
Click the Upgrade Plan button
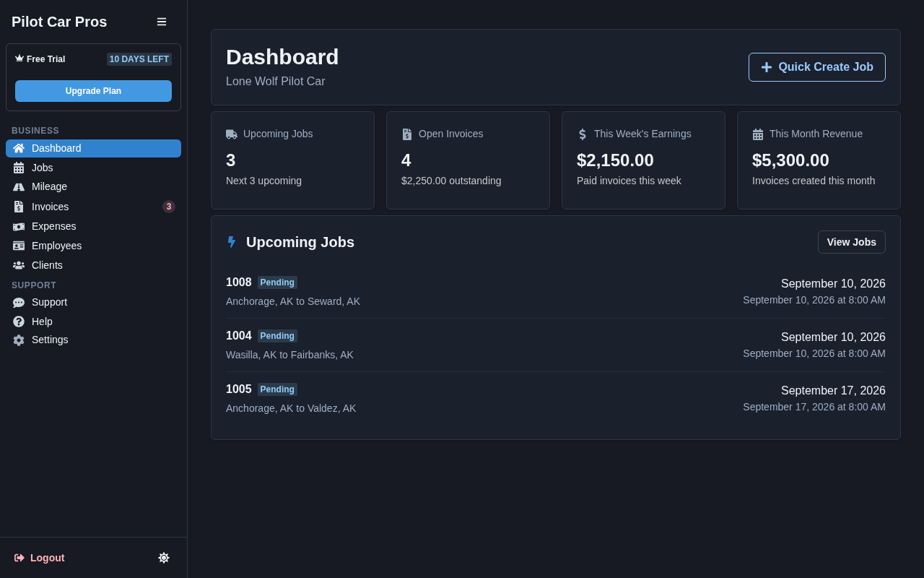click(93, 91)
